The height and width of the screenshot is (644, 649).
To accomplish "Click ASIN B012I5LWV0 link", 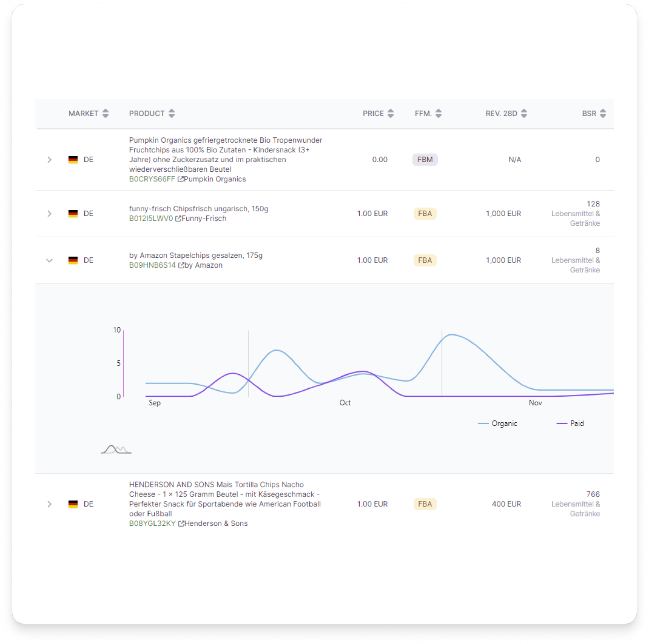I will [x=151, y=219].
